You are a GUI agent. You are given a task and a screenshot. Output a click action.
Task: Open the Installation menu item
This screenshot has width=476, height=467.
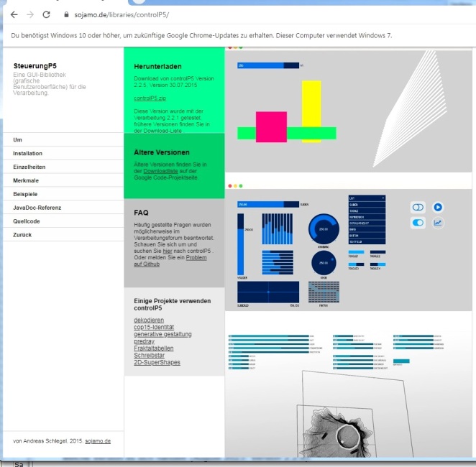pyautogui.click(x=28, y=153)
